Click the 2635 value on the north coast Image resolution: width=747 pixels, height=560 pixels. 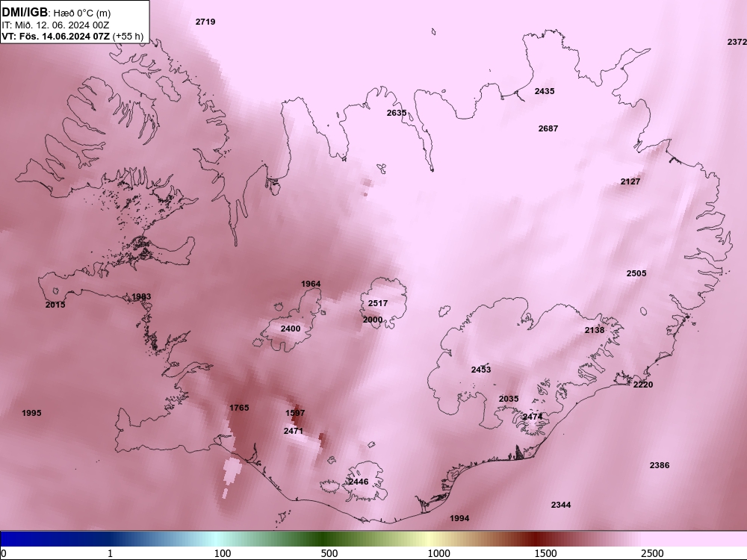click(397, 113)
